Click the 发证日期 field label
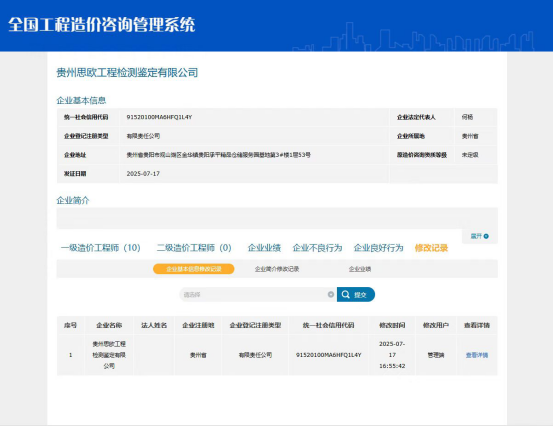Image resolution: width=554 pixels, height=426 pixels. (75, 173)
